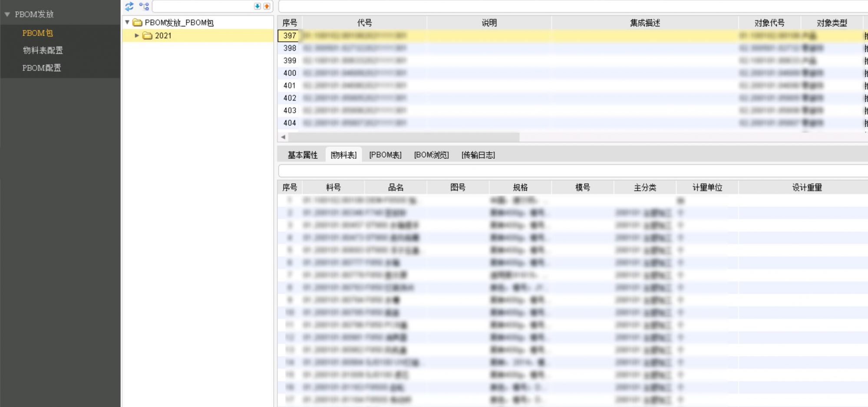This screenshot has height=407, width=868.
Task: Switch to the [PBOM表] tab
Action: click(385, 155)
